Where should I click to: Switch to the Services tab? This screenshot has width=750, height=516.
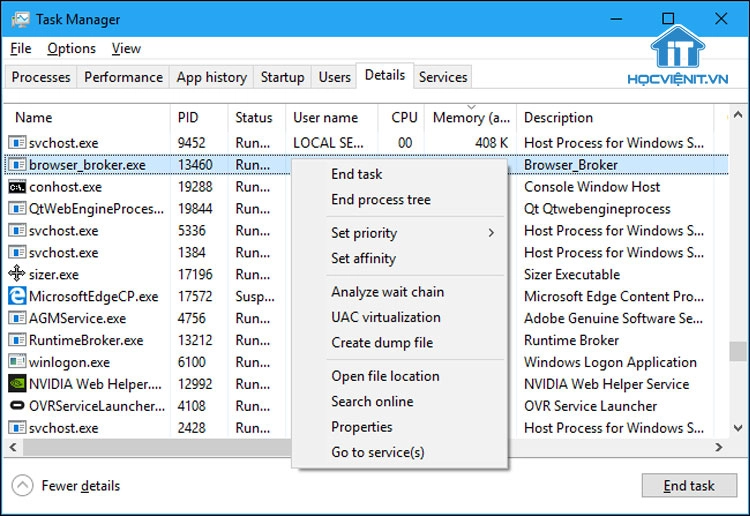coord(443,77)
